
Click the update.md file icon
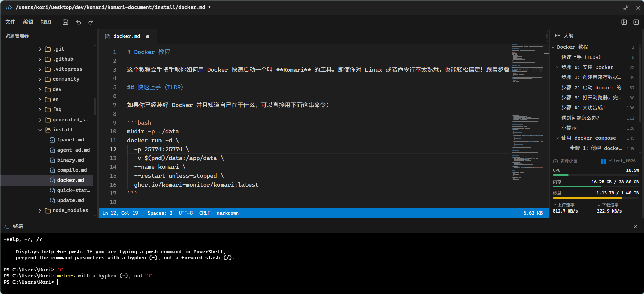52,200
